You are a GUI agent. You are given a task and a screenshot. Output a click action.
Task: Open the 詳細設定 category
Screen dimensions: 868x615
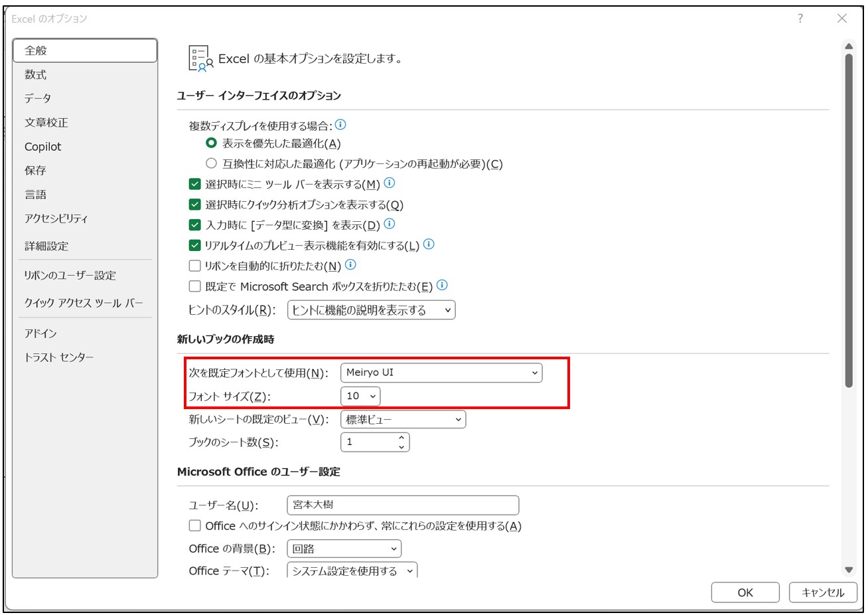(85, 246)
